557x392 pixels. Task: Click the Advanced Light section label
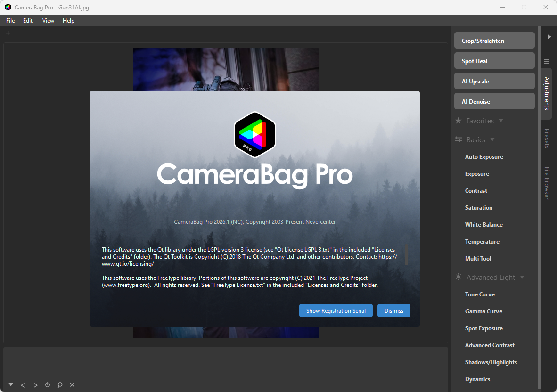[491, 277]
